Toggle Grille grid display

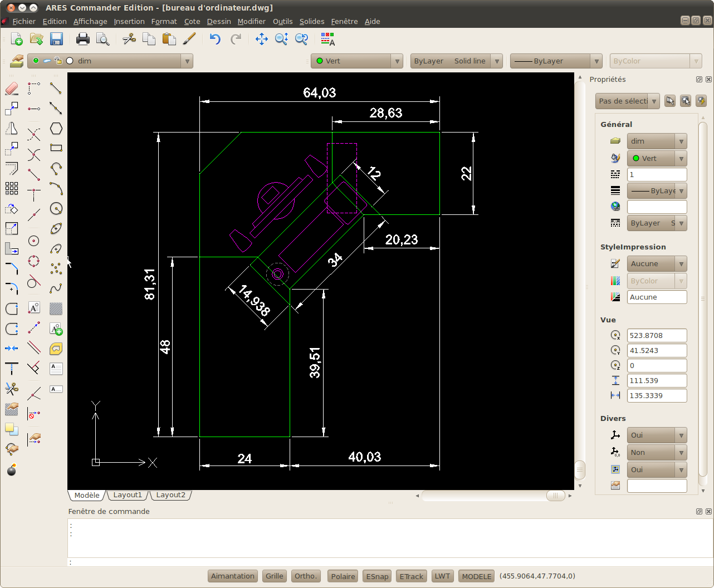(x=274, y=576)
